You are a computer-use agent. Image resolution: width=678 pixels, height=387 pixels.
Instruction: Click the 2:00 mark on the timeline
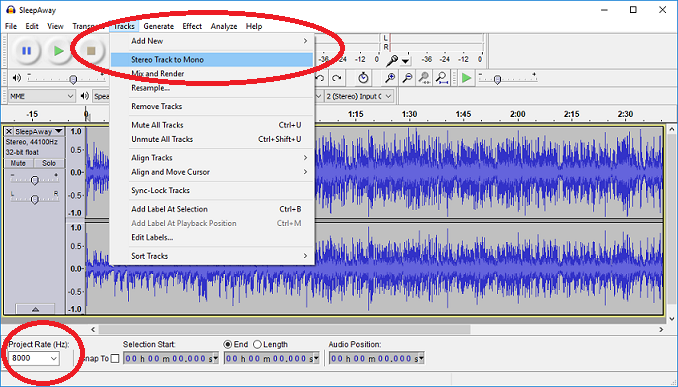(x=518, y=115)
